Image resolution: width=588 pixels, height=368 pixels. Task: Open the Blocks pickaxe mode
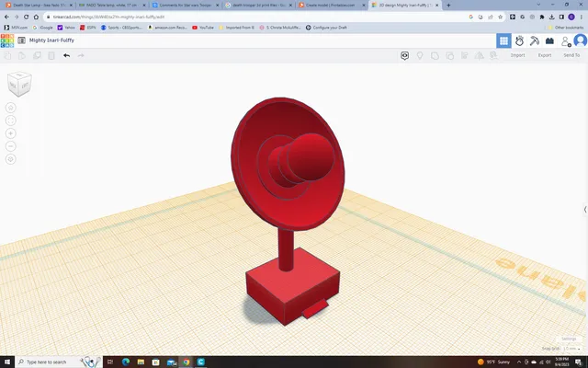535,40
